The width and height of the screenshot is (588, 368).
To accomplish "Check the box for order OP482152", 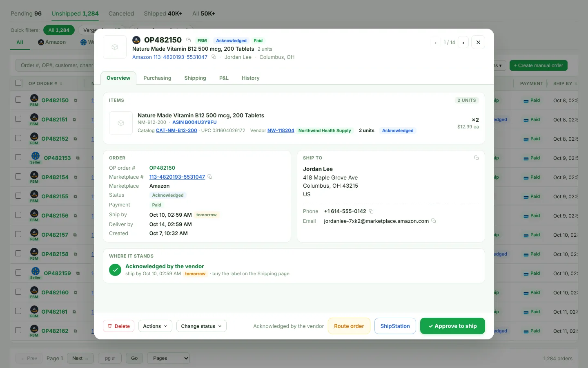I will (18, 138).
